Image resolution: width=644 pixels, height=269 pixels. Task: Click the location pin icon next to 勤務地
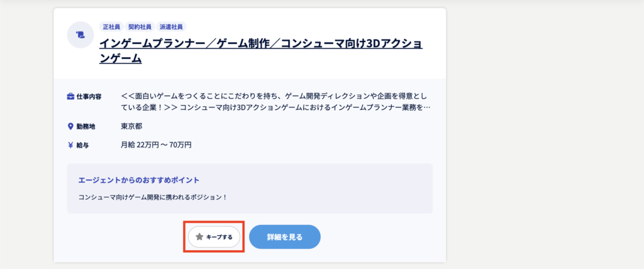[70, 126]
